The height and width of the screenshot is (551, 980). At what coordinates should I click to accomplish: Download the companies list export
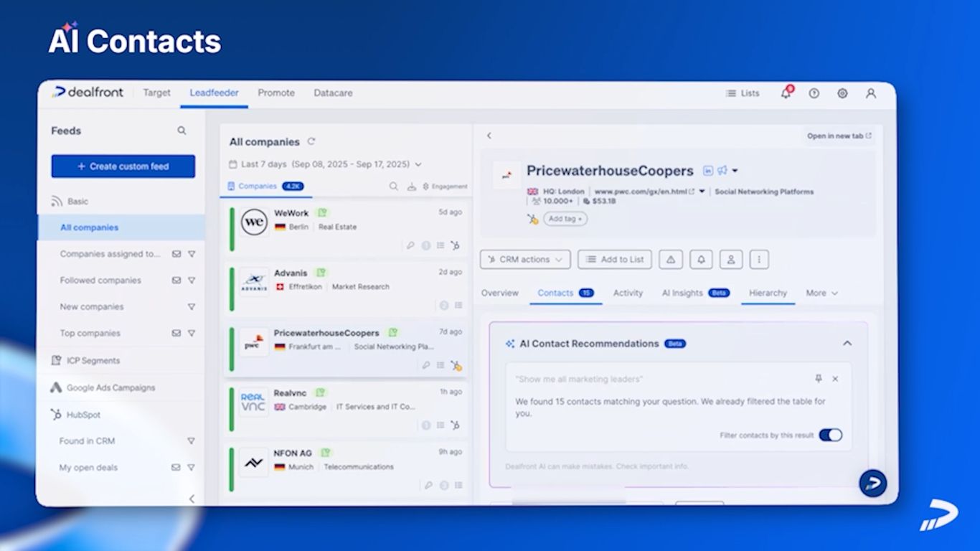click(x=412, y=187)
